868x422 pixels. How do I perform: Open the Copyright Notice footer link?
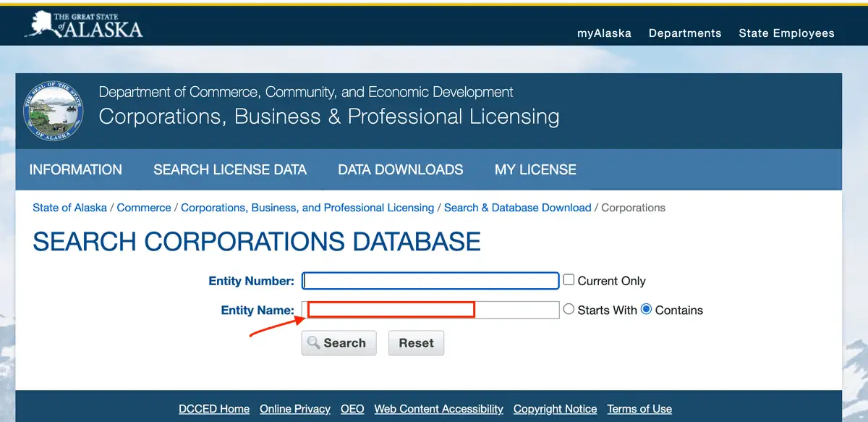click(x=556, y=409)
